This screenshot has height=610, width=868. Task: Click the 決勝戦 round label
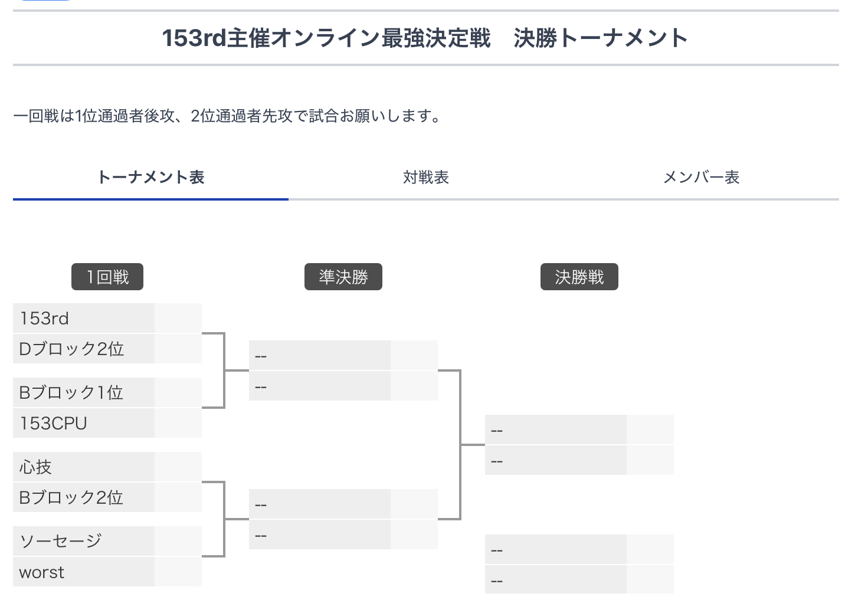coord(579,277)
